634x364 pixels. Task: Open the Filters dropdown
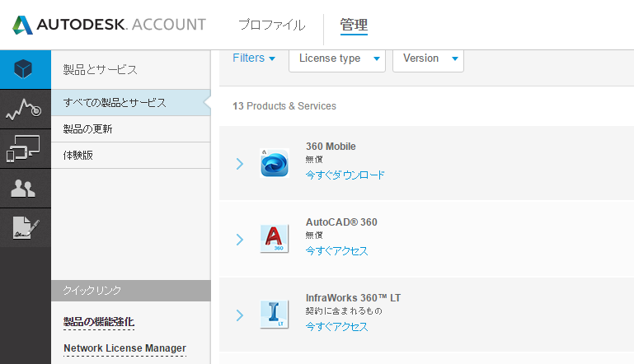pos(253,58)
